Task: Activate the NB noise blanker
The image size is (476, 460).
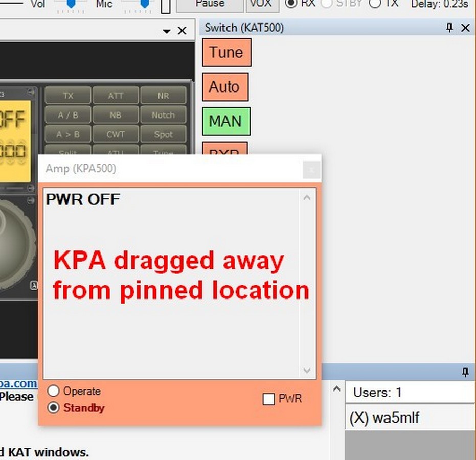Action: click(116, 115)
